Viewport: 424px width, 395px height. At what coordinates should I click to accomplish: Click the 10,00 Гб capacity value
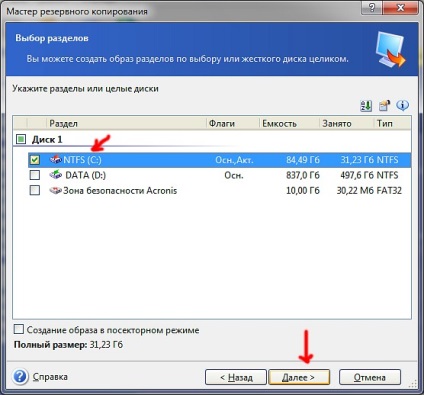(303, 191)
